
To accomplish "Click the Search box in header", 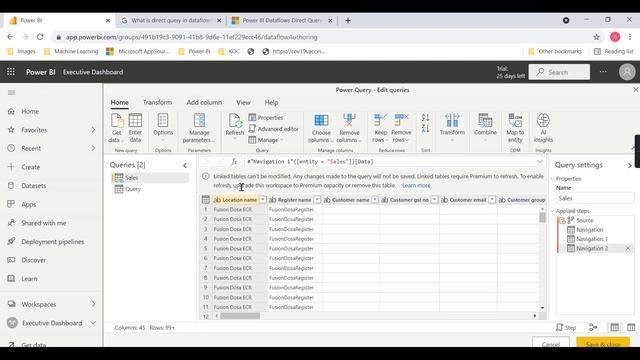I will coord(559,72).
